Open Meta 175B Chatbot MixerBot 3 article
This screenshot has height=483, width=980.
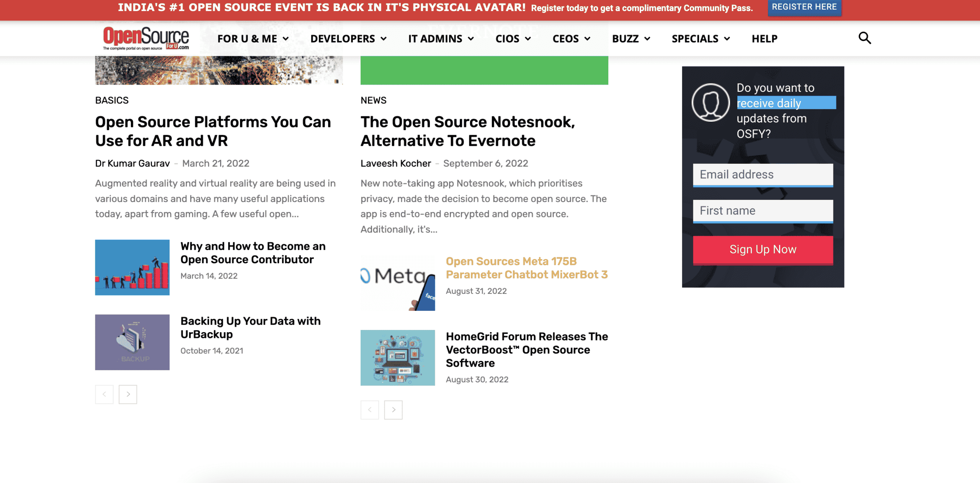click(527, 268)
